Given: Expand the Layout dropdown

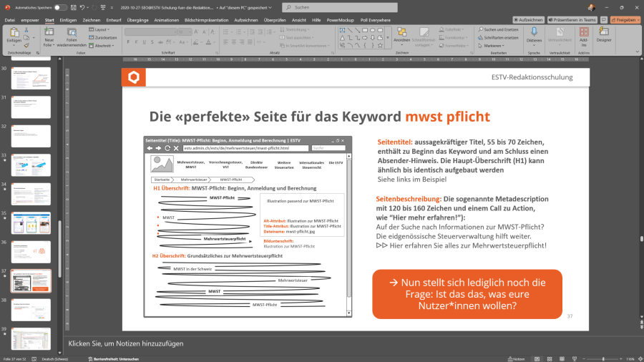Looking at the screenshot, I should (x=99, y=29).
